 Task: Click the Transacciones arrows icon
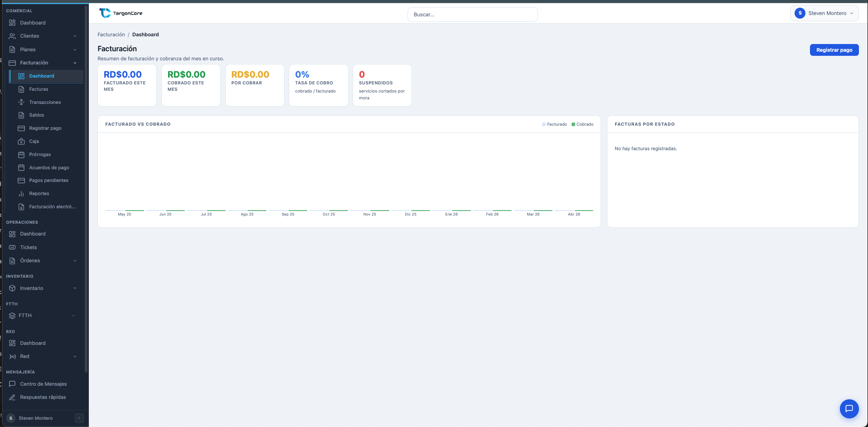(x=21, y=102)
